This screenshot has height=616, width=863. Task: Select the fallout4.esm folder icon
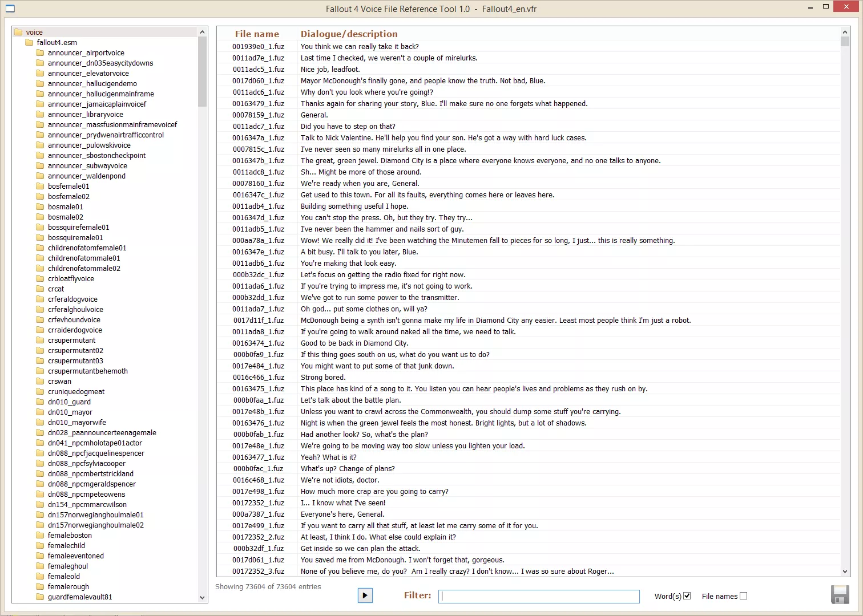(29, 42)
